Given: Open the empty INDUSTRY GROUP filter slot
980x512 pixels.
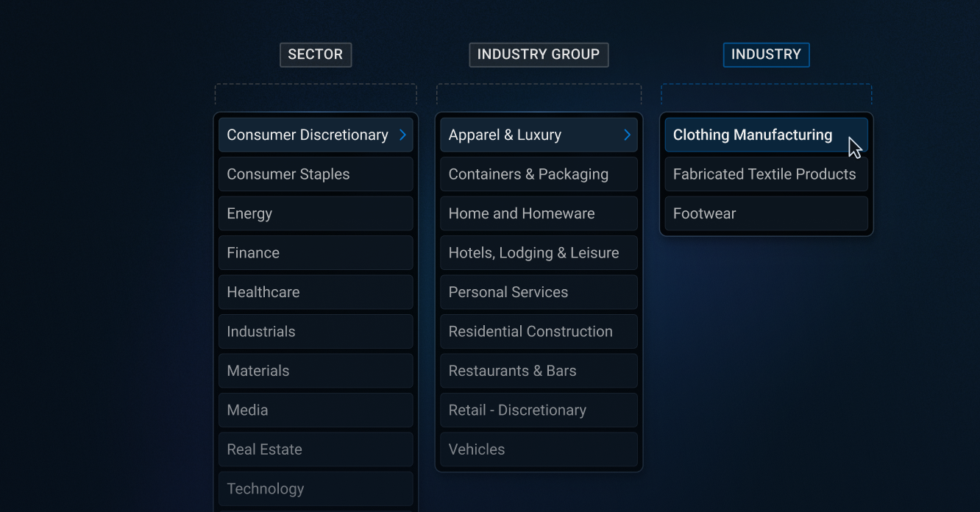Looking at the screenshot, I should [539, 94].
